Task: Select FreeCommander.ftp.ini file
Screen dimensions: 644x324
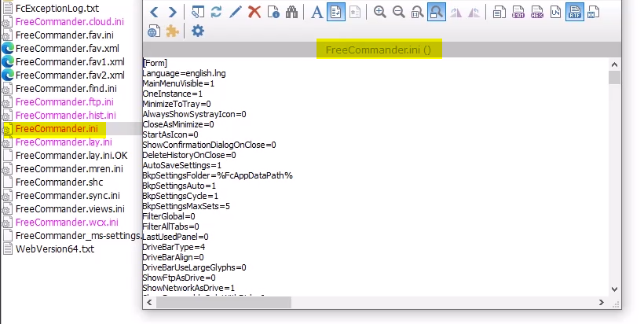Action: [x=64, y=102]
